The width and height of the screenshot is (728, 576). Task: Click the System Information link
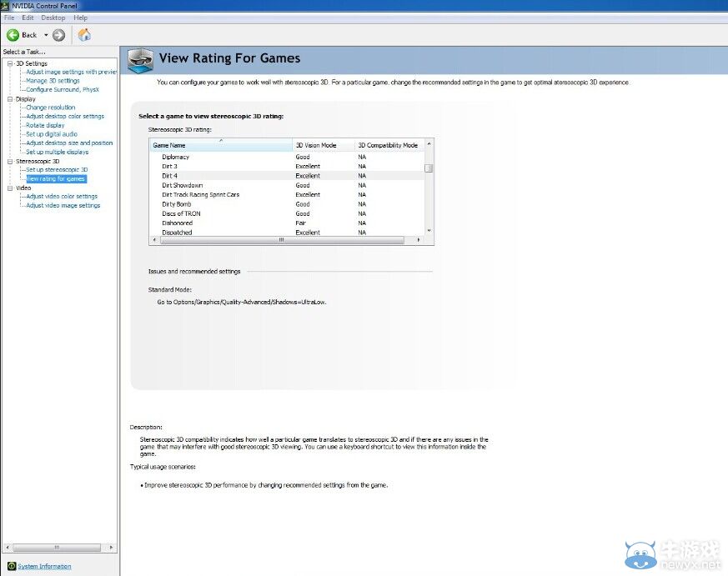[44, 566]
